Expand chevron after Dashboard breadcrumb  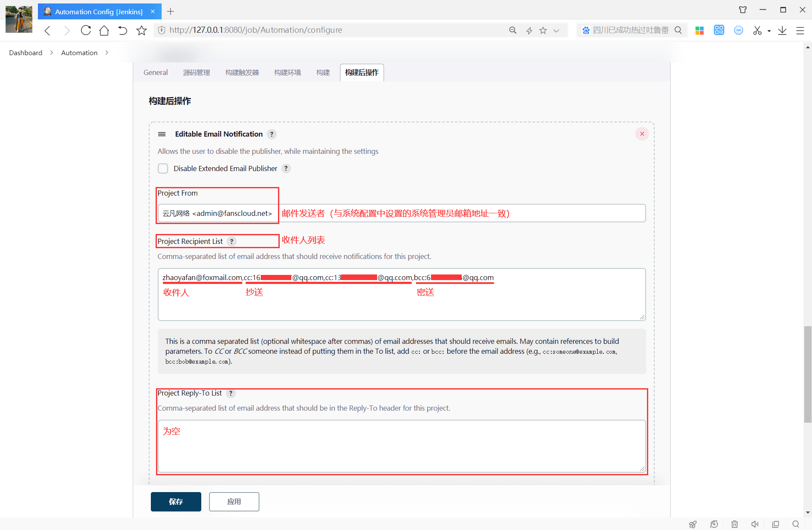pyautogui.click(x=52, y=53)
